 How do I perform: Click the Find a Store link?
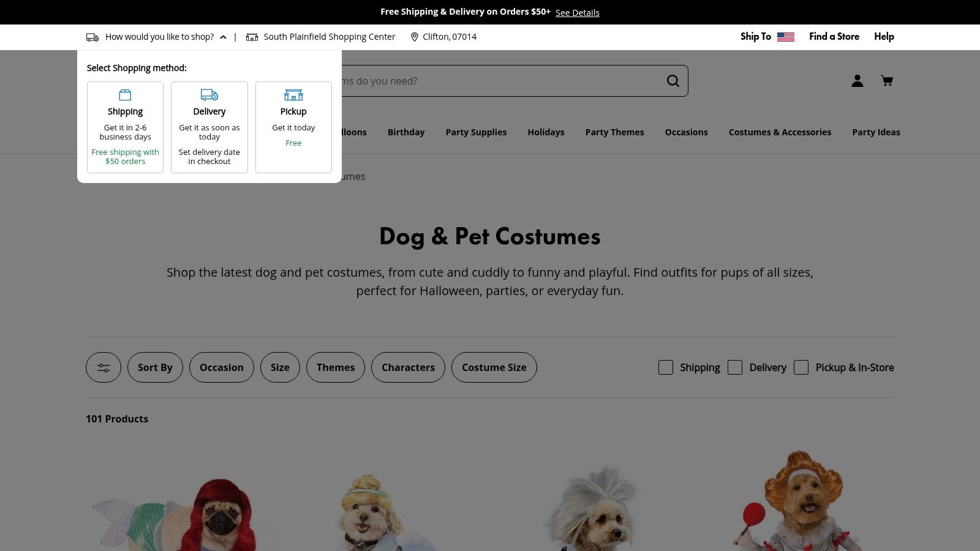[834, 37]
